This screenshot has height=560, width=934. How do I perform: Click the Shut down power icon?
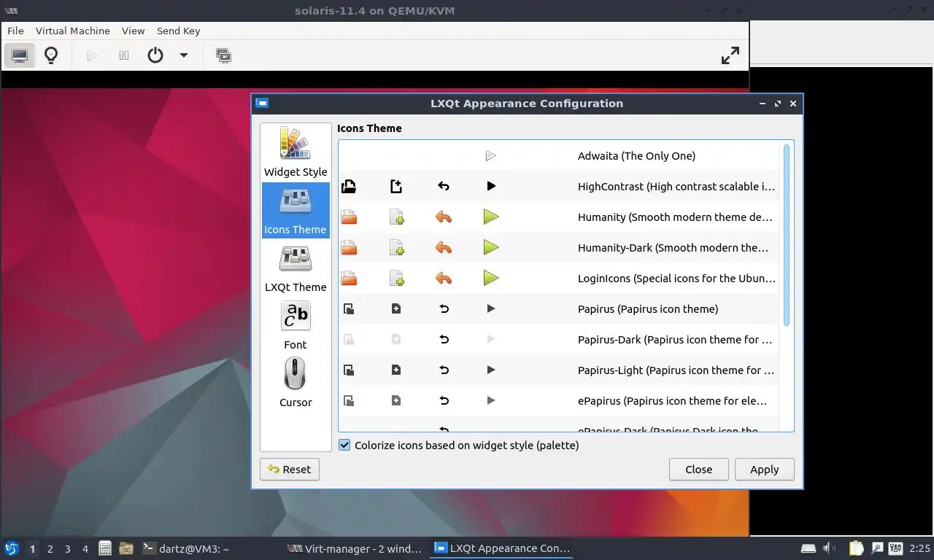[155, 55]
